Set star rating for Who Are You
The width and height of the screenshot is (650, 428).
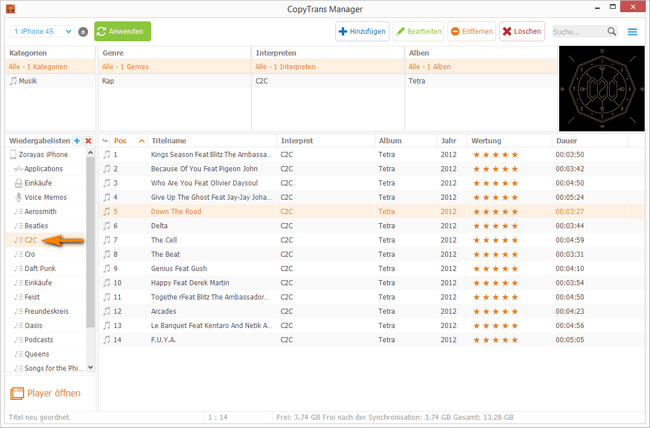tap(496, 183)
